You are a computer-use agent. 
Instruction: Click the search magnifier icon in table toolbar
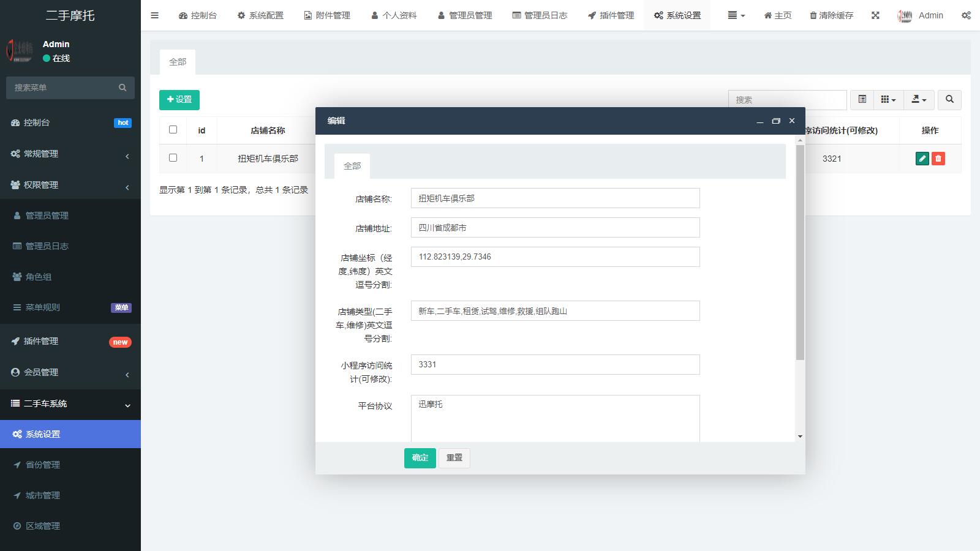pos(949,99)
